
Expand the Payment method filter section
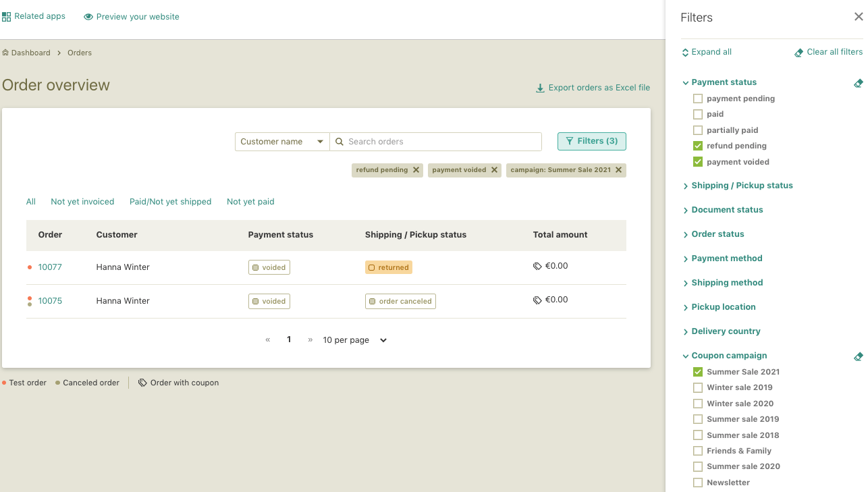pos(722,258)
